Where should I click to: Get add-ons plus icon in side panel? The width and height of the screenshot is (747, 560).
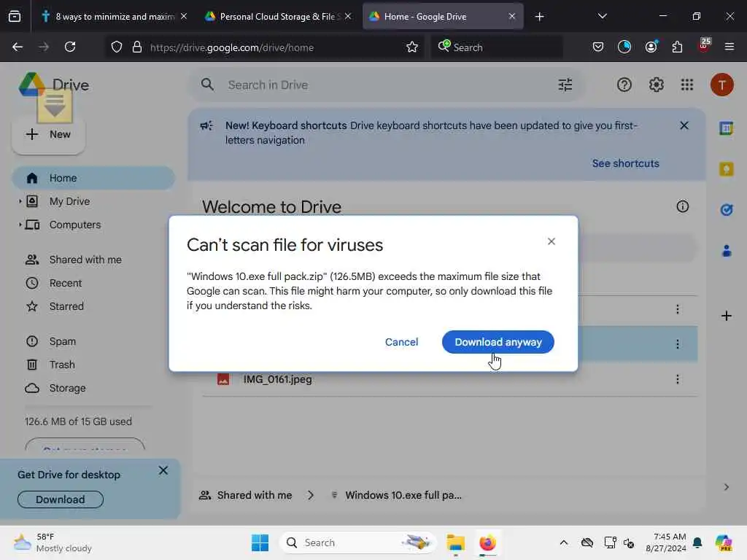[726, 316]
